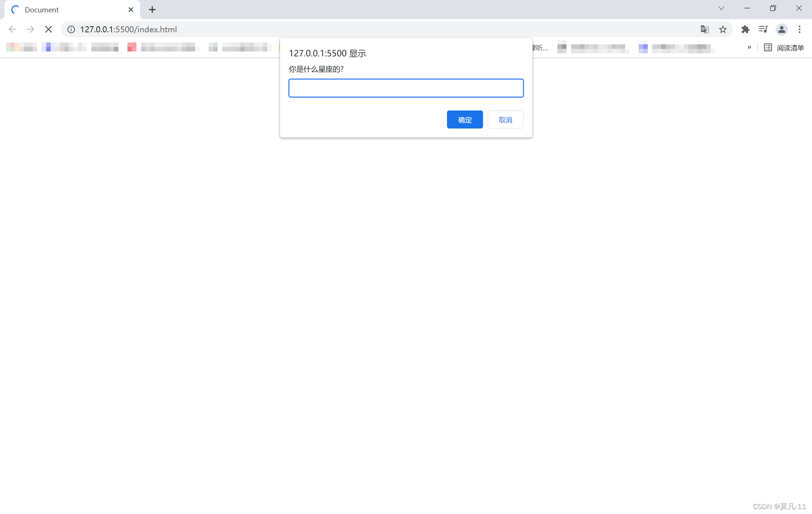The width and height of the screenshot is (812, 514).
Task: Cancel the prompt with 取消 button
Action: [x=505, y=119]
